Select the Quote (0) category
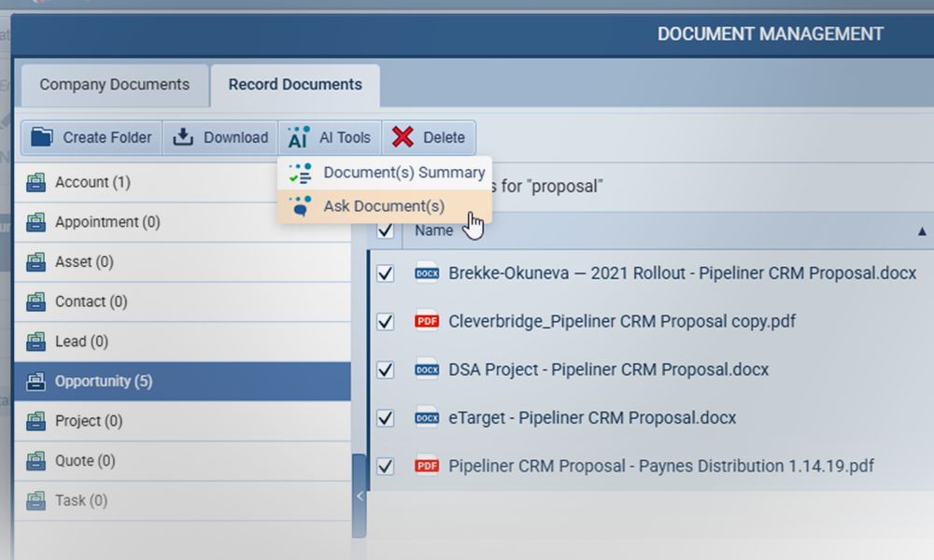The height and width of the screenshot is (560, 934). point(87,460)
